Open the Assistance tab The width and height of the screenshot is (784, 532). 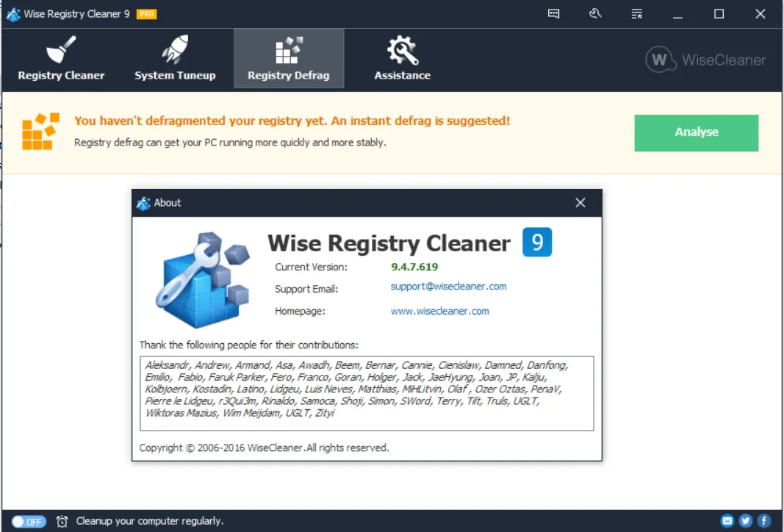[x=403, y=59]
